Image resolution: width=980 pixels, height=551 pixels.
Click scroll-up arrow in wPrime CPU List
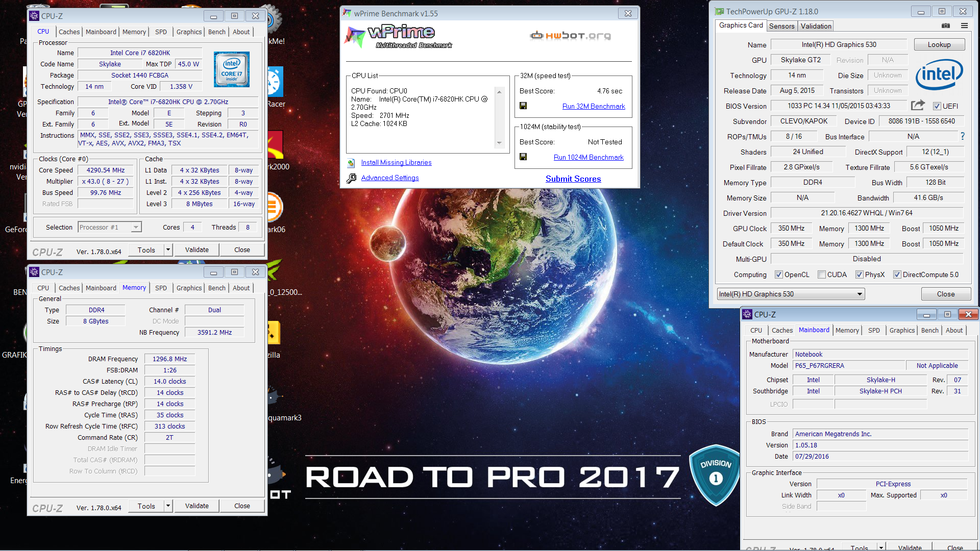tap(499, 91)
